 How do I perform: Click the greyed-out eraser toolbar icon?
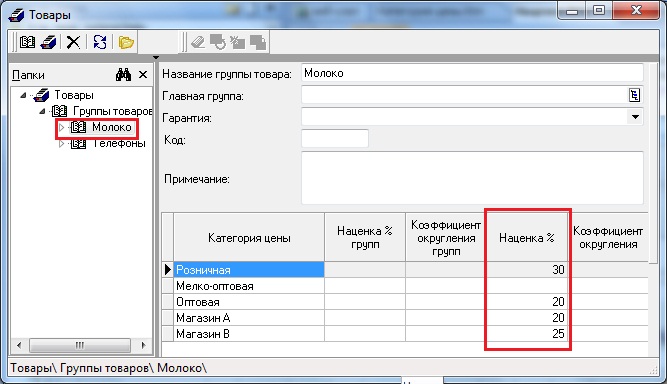(x=198, y=42)
